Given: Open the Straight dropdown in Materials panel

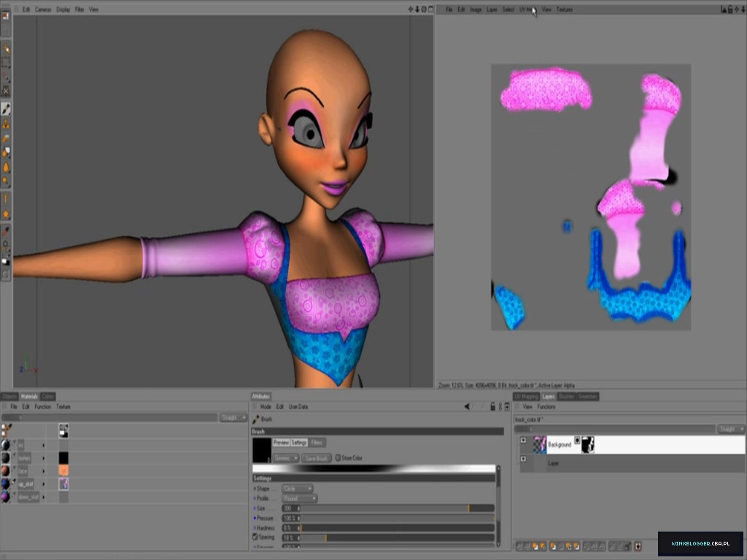Looking at the screenshot, I should pyautogui.click(x=233, y=418).
